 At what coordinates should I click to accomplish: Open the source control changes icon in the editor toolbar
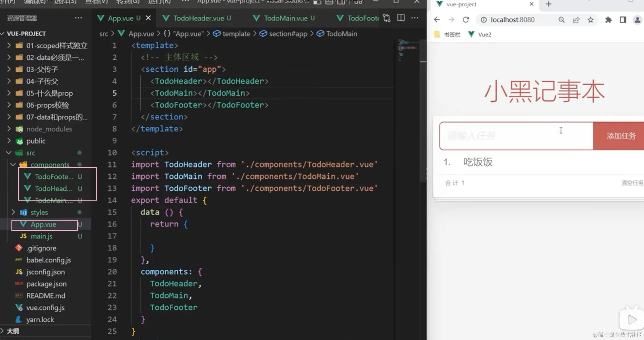386,18
